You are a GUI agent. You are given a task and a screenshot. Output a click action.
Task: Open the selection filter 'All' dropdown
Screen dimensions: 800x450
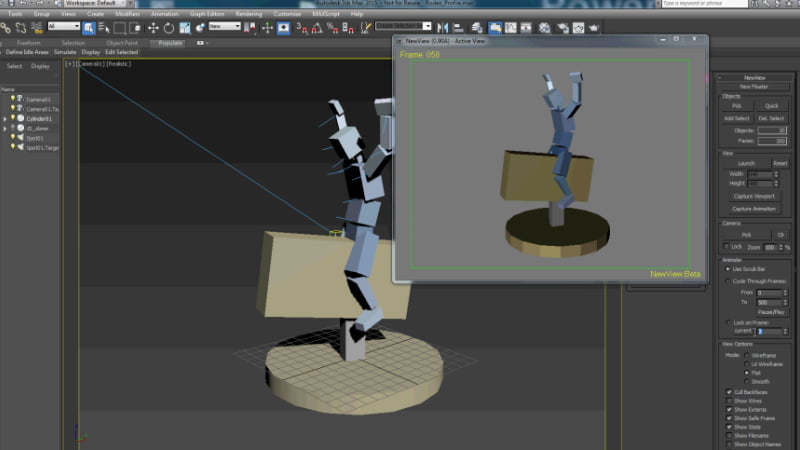[63, 27]
